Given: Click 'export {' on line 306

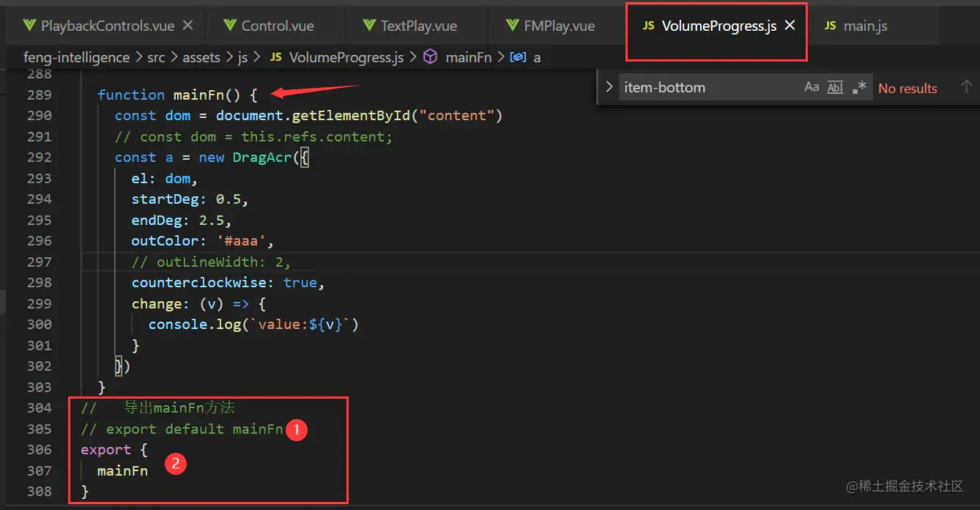Looking at the screenshot, I should click(114, 449).
